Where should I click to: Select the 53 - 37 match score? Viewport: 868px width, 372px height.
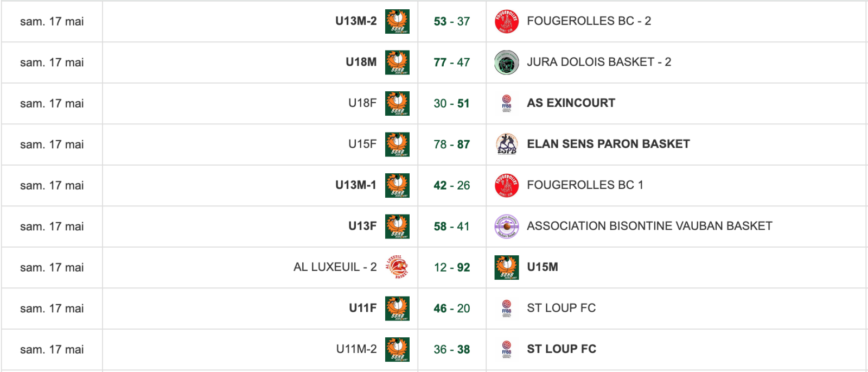[x=452, y=21]
